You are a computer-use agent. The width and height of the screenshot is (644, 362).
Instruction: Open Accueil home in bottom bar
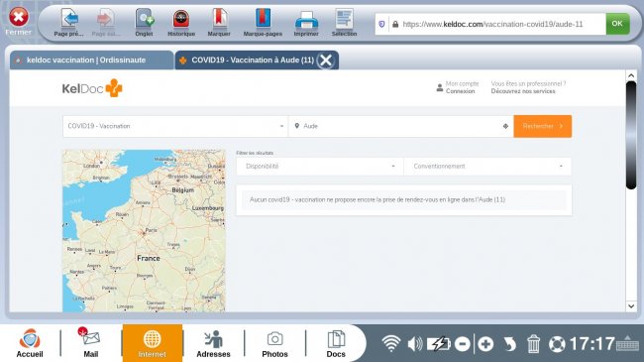coord(30,343)
